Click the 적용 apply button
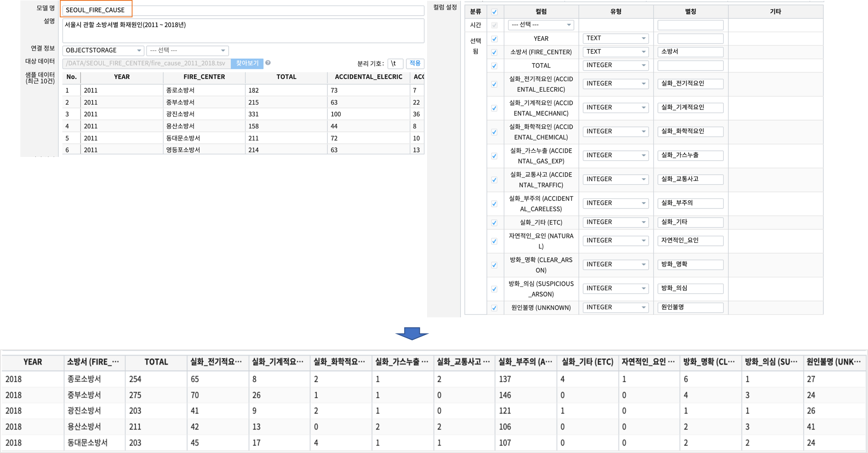 tap(415, 63)
